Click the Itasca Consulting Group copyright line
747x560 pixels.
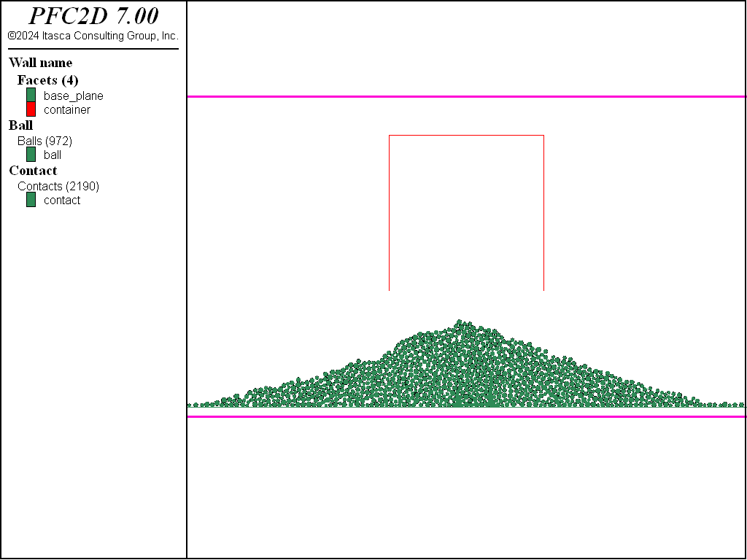[x=93, y=36]
